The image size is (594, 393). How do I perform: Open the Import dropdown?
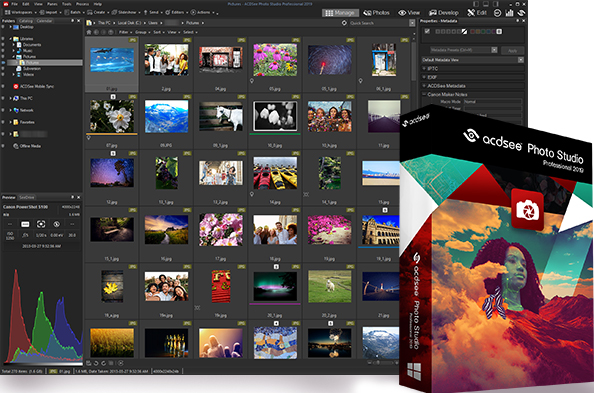tap(50, 13)
